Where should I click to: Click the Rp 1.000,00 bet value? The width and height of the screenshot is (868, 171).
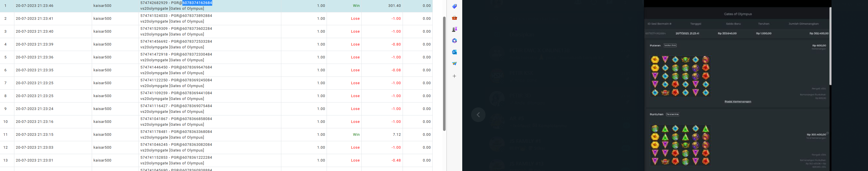point(764,34)
